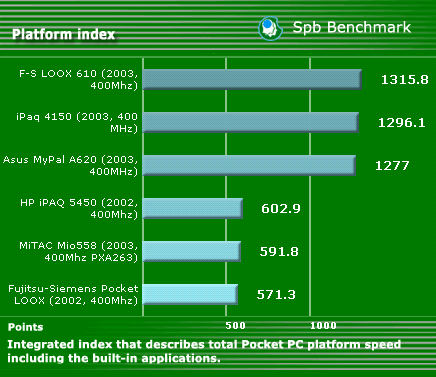Click the MiTAC Mio558 bar

coord(192,252)
